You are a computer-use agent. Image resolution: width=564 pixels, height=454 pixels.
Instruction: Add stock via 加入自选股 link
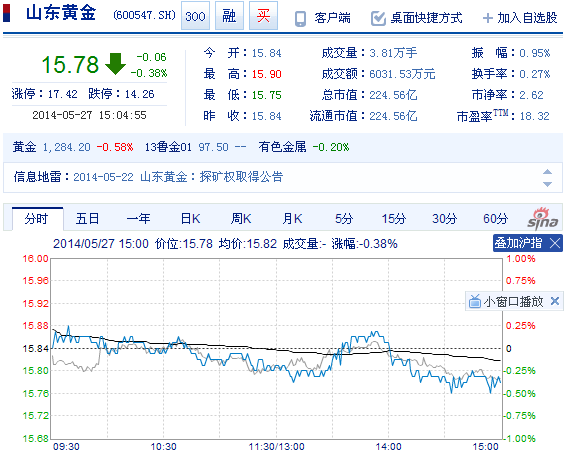coord(527,18)
